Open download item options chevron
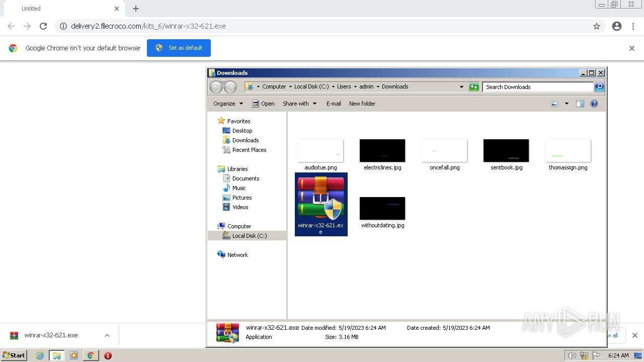Screen dimensions: 644x362 [107, 335]
